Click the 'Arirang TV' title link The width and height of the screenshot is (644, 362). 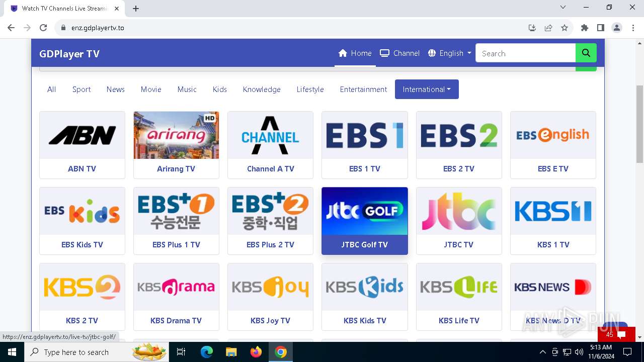tap(176, 169)
